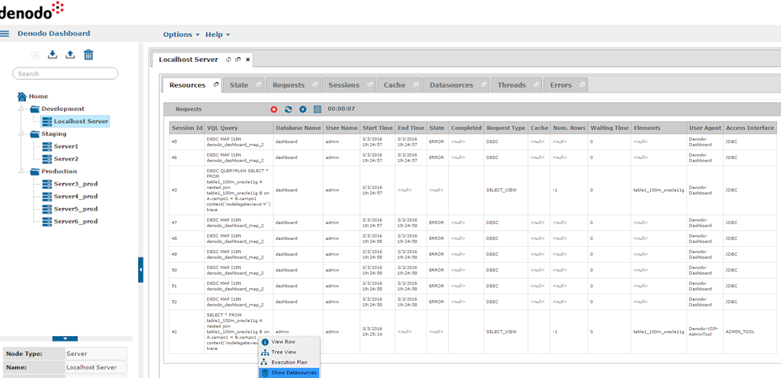Toggle the greyed checkbox above the search

pos(35,55)
